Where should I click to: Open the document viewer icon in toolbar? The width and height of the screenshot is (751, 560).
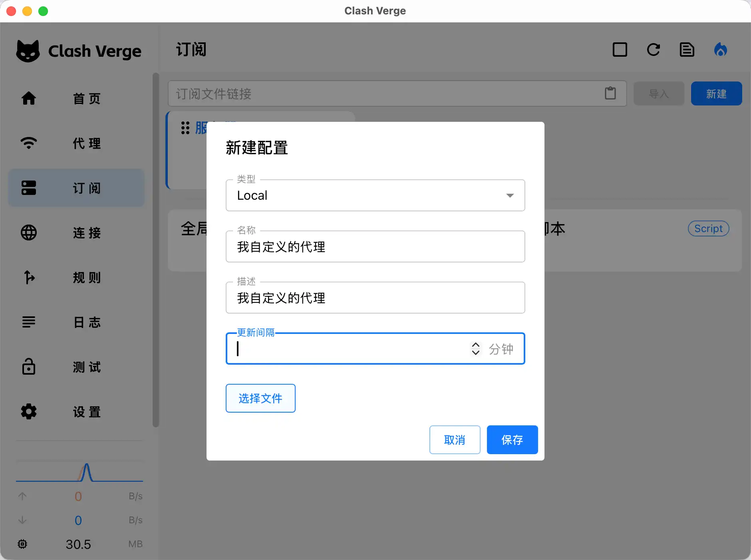(x=686, y=50)
